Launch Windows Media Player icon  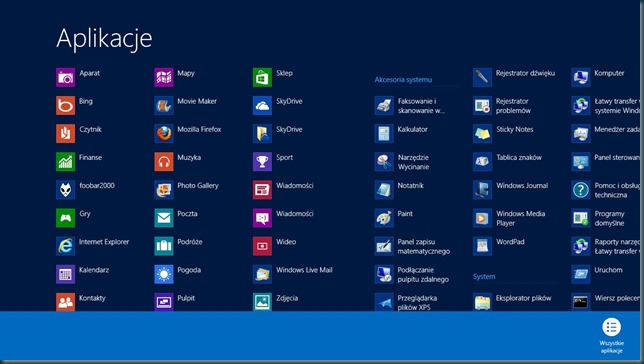click(x=482, y=218)
